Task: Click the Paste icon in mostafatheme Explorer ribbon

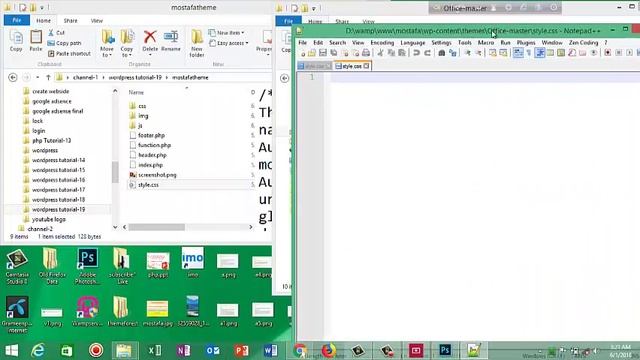Action: point(36,41)
